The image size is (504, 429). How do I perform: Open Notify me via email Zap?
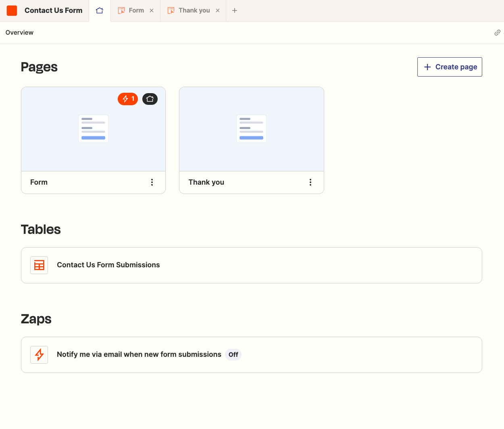(x=252, y=355)
